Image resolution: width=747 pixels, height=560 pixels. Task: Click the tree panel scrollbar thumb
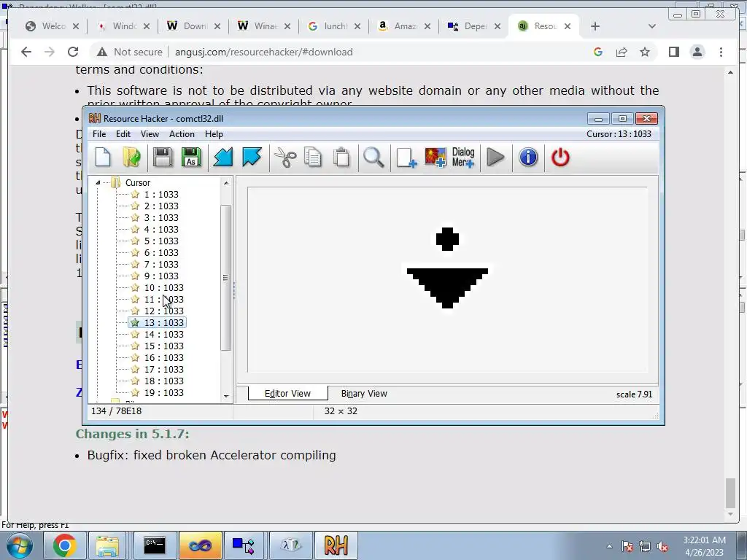click(226, 278)
